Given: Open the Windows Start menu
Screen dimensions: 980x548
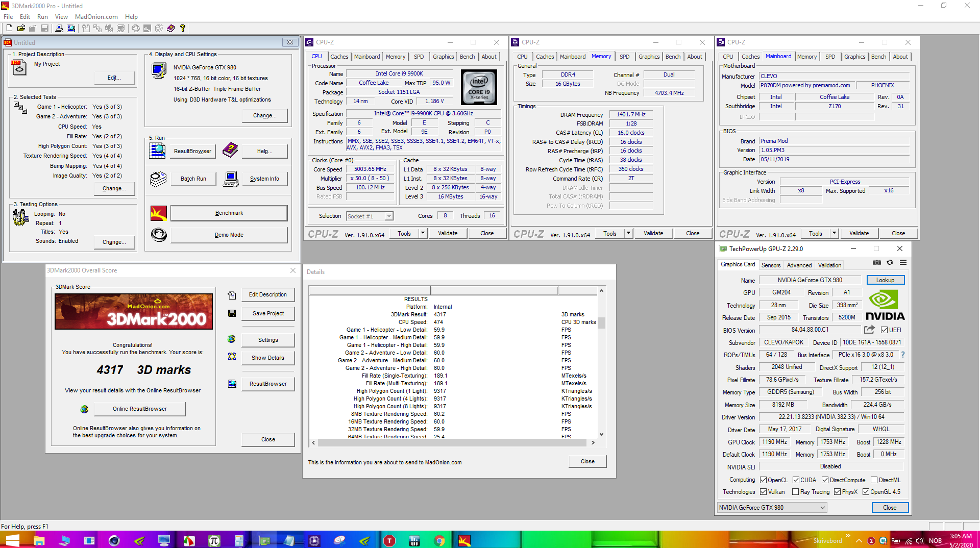Looking at the screenshot, I should point(12,540).
